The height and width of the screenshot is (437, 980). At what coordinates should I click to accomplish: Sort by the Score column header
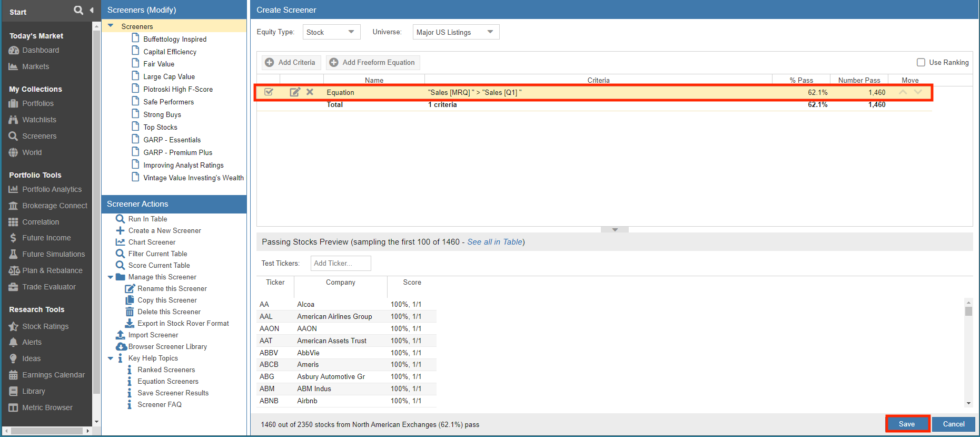coord(412,283)
